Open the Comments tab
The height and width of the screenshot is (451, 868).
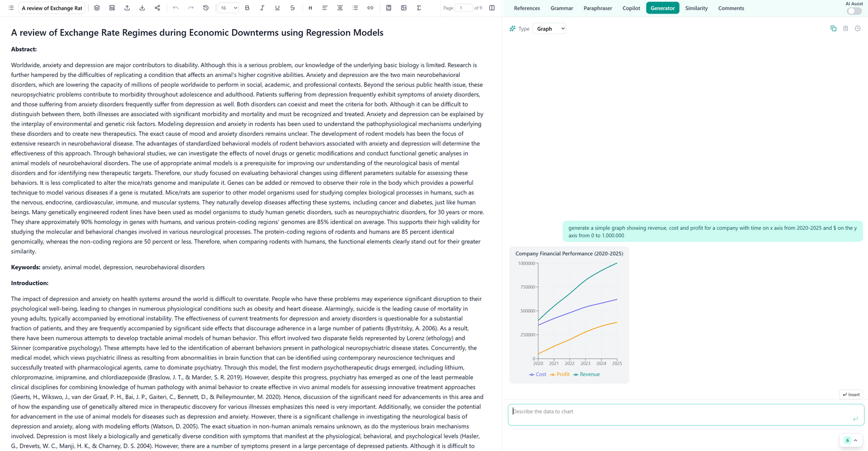click(x=731, y=8)
